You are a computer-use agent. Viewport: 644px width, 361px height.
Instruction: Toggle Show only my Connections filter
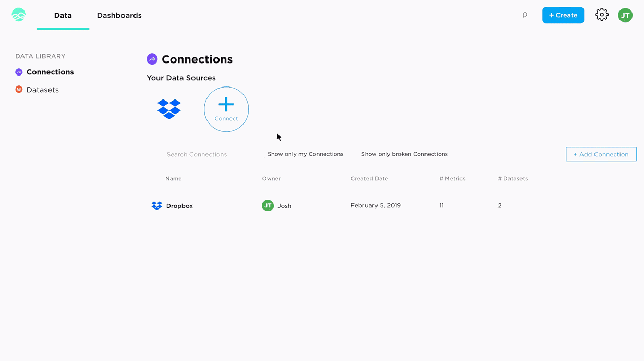tap(305, 154)
